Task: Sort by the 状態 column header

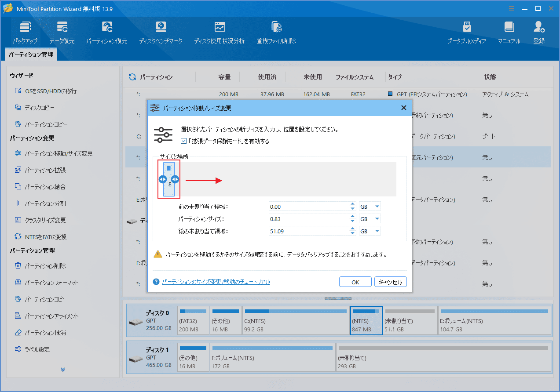Action: pos(490,77)
